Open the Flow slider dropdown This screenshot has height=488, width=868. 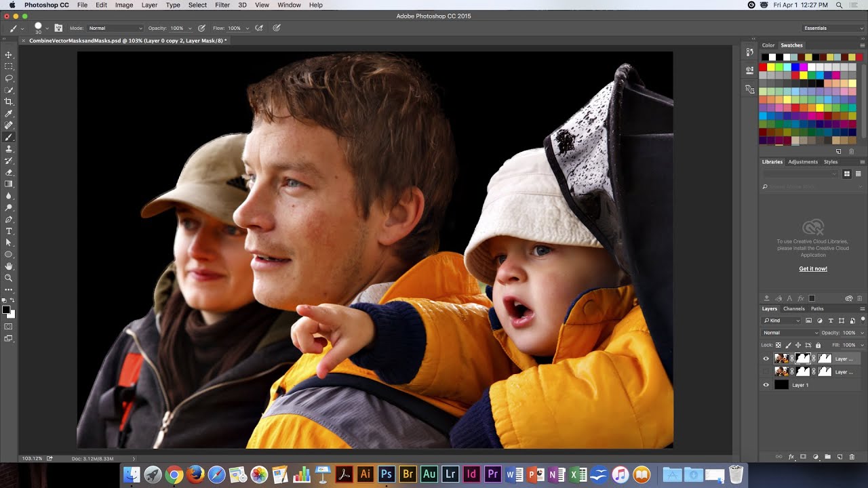248,28
